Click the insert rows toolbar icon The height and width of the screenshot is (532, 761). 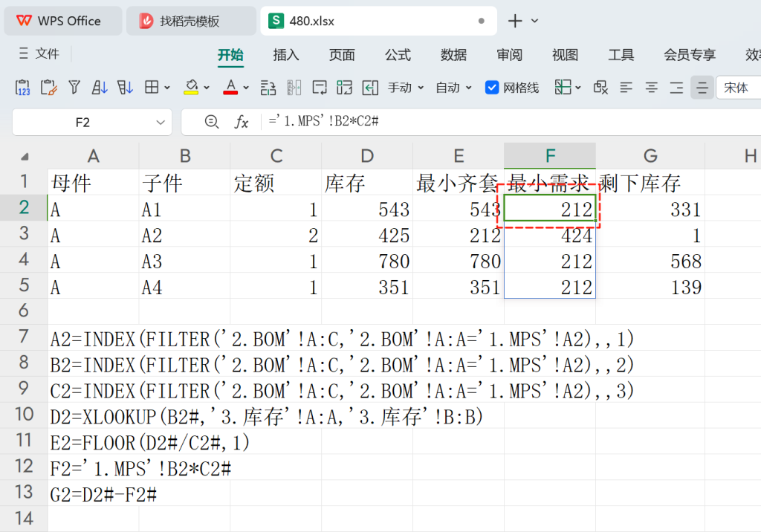[268, 88]
